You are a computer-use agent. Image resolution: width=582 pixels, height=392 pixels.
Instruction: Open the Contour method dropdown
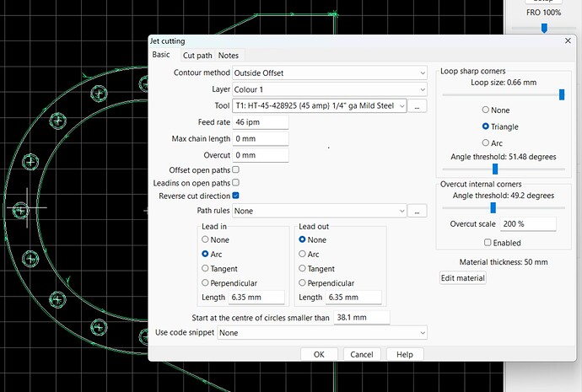coord(330,73)
